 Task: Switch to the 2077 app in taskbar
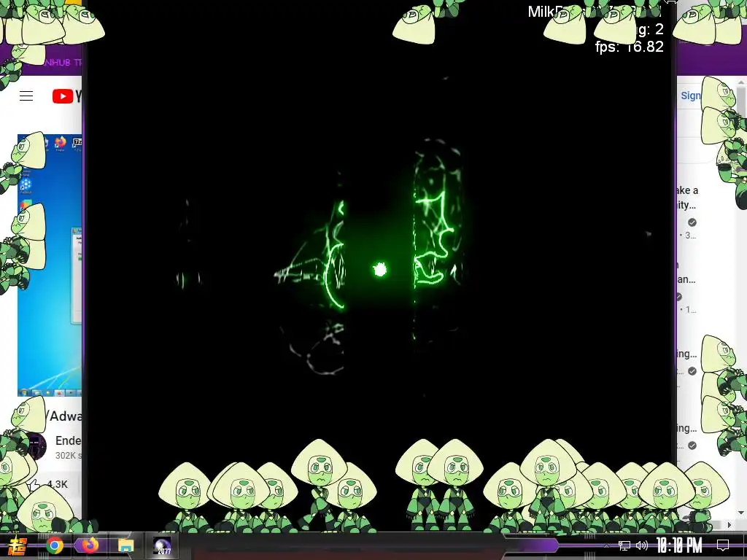(162, 545)
